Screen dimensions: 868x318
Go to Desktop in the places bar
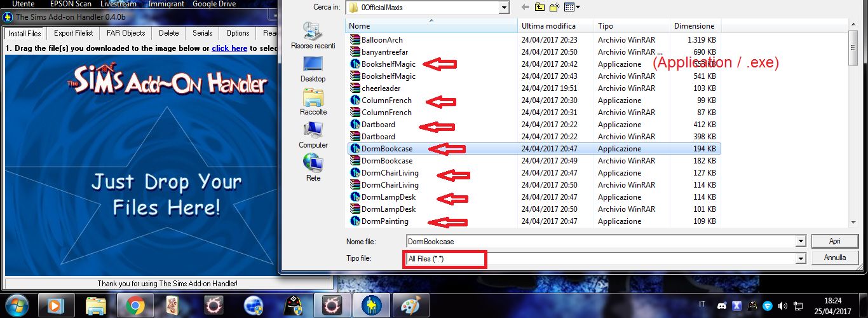(313, 69)
